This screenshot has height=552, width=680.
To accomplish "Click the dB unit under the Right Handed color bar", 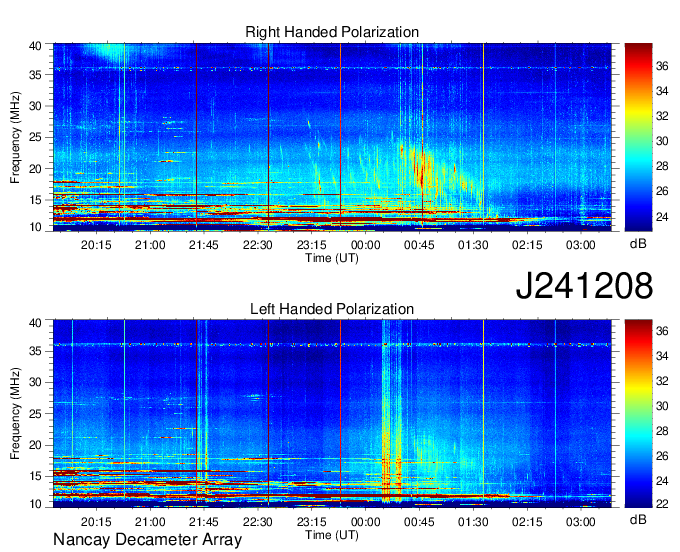I will tap(638, 244).
